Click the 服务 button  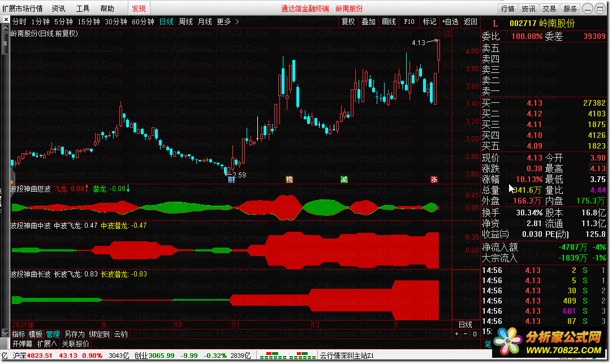tap(570, 8)
